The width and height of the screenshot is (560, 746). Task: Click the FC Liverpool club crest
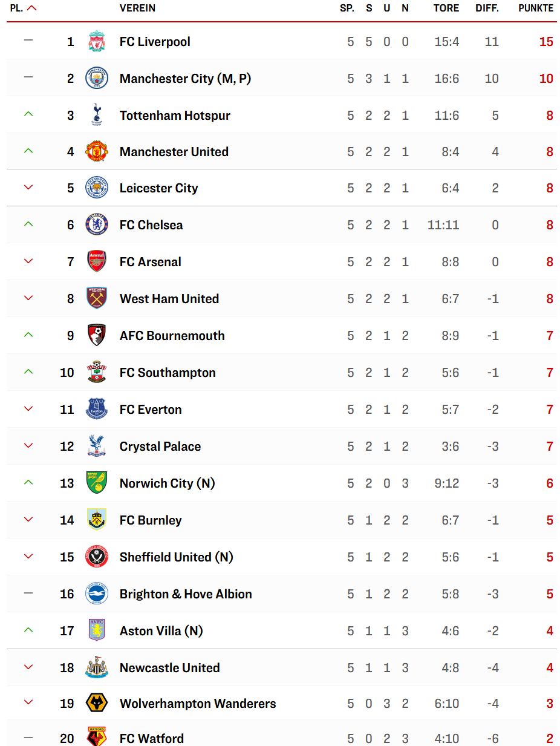pyautogui.click(x=97, y=42)
